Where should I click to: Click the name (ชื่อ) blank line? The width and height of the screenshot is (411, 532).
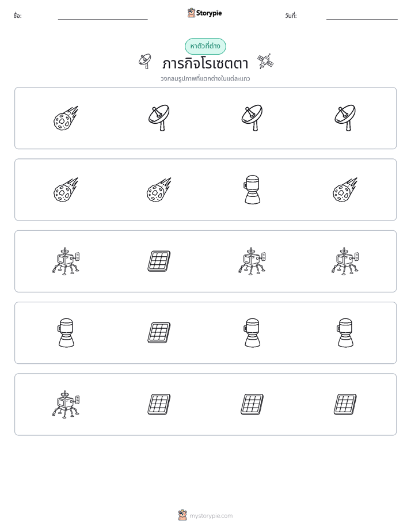(x=102, y=19)
